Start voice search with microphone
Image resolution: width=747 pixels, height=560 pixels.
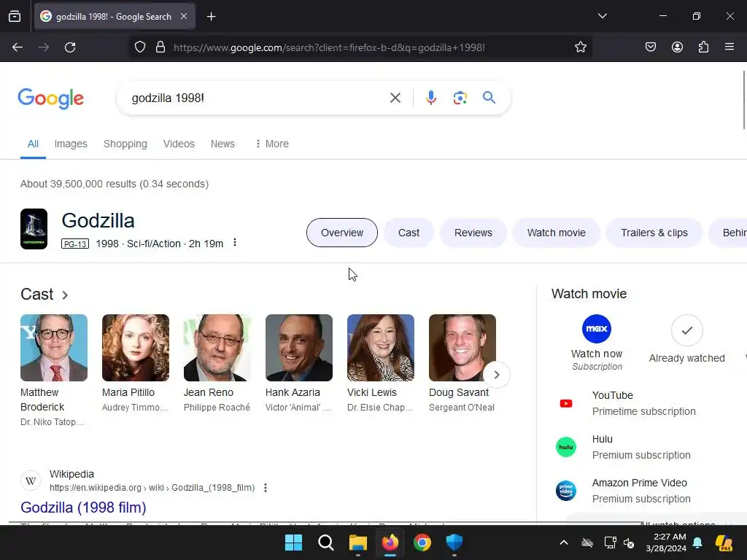click(x=431, y=98)
